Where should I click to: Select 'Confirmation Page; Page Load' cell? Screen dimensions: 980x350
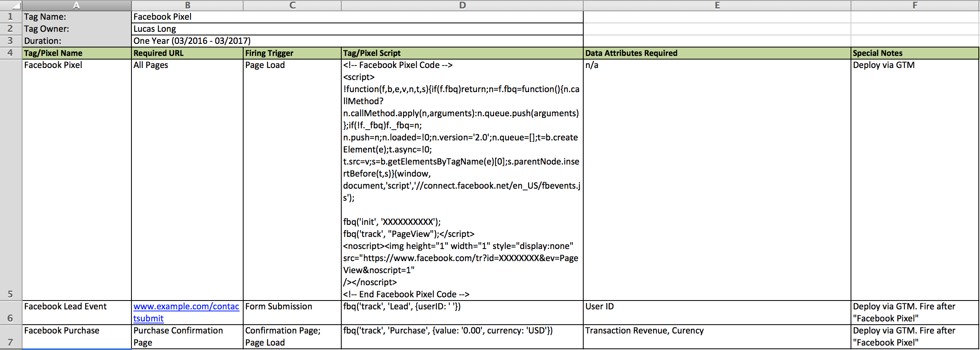tap(292, 337)
